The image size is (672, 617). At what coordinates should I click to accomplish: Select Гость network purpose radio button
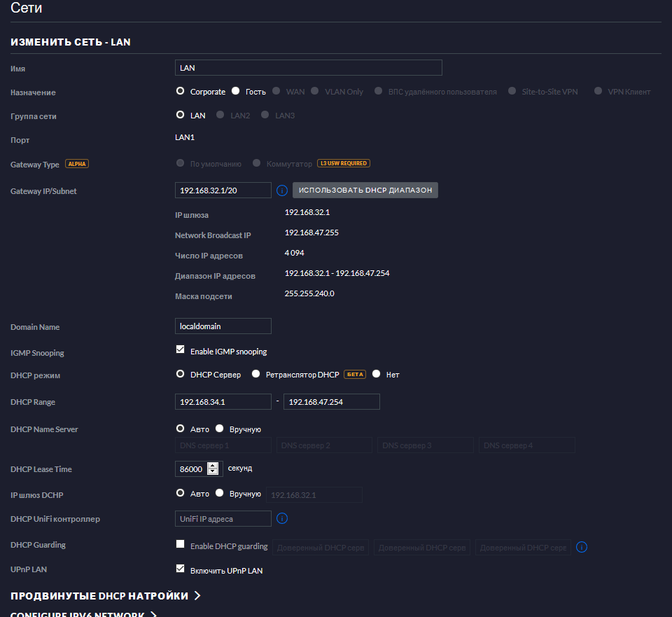236,91
